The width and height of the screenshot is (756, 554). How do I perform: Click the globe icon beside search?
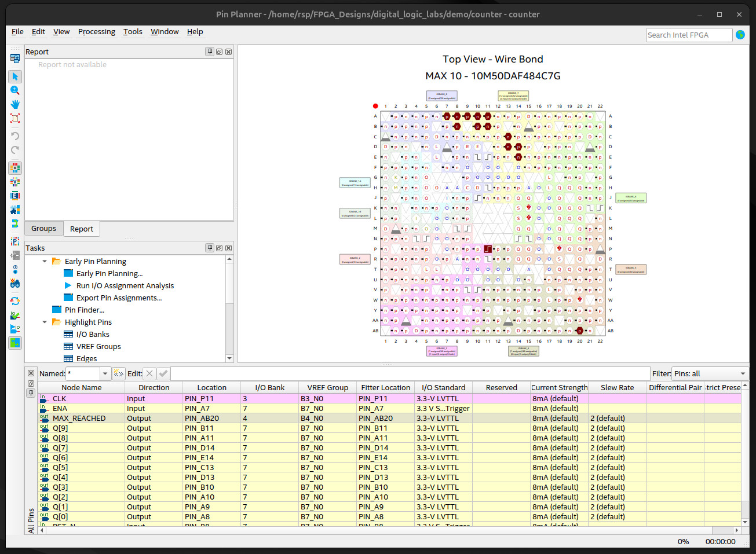tap(740, 35)
